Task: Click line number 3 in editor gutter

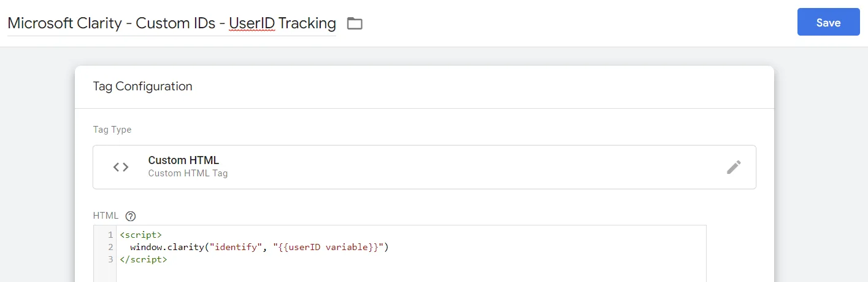Action: (110, 259)
